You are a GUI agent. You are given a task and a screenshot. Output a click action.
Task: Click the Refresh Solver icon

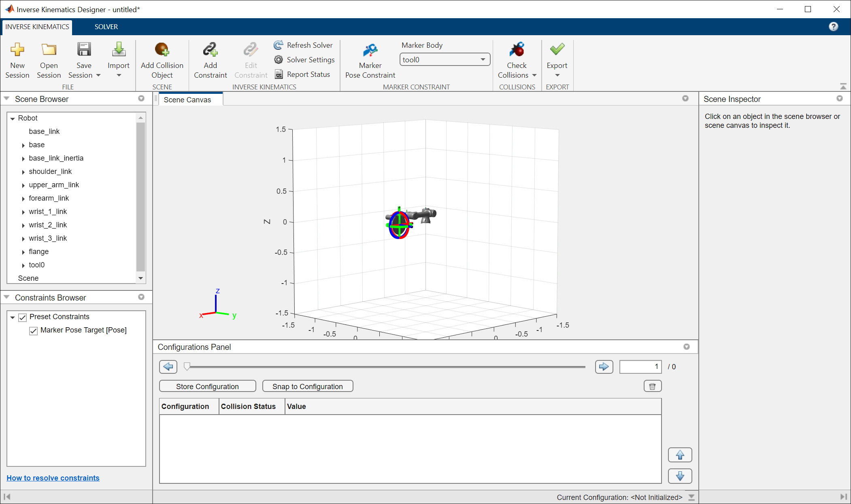pyautogui.click(x=279, y=45)
